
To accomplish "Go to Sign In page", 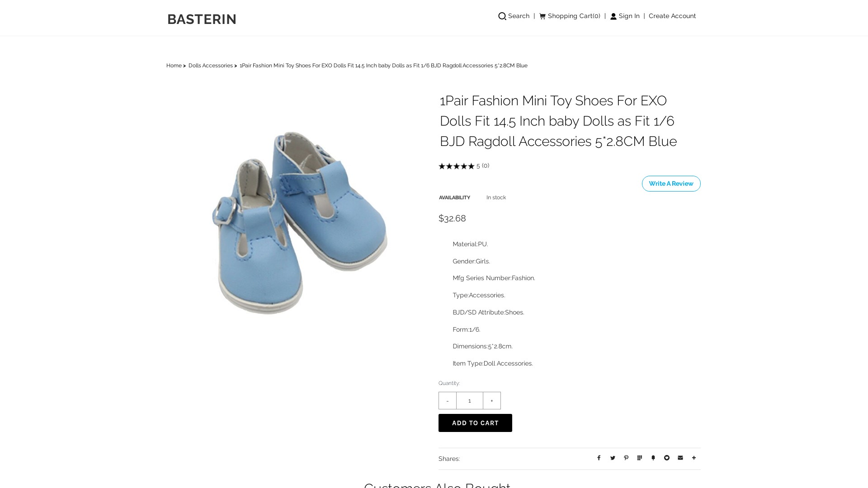I will (625, 16).
